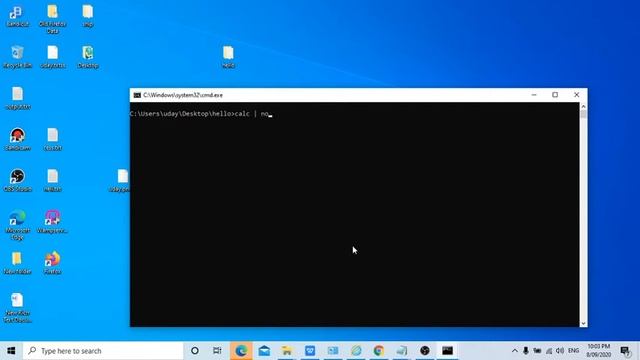Open Task View on the taskbar
The image size is (640, 360).
217,351
